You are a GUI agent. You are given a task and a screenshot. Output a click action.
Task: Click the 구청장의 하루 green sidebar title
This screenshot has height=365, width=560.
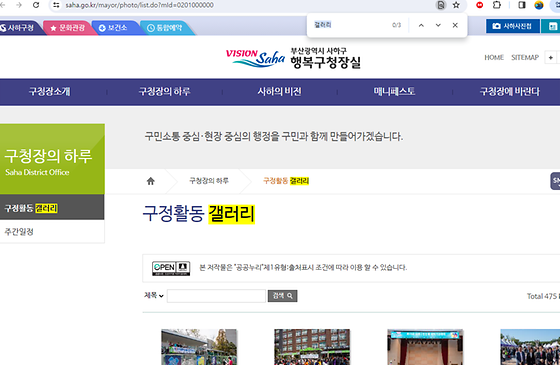[48, 156]
